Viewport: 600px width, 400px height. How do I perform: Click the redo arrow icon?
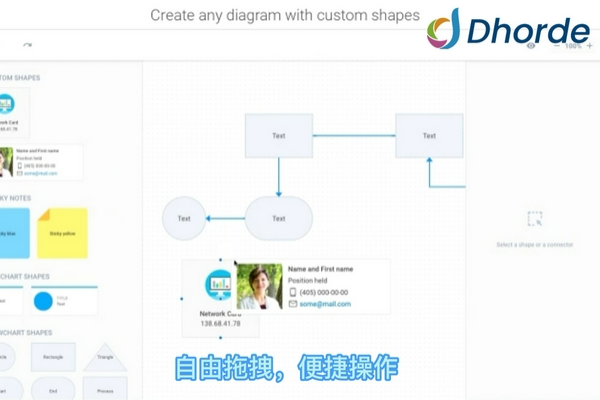(27, 45)
